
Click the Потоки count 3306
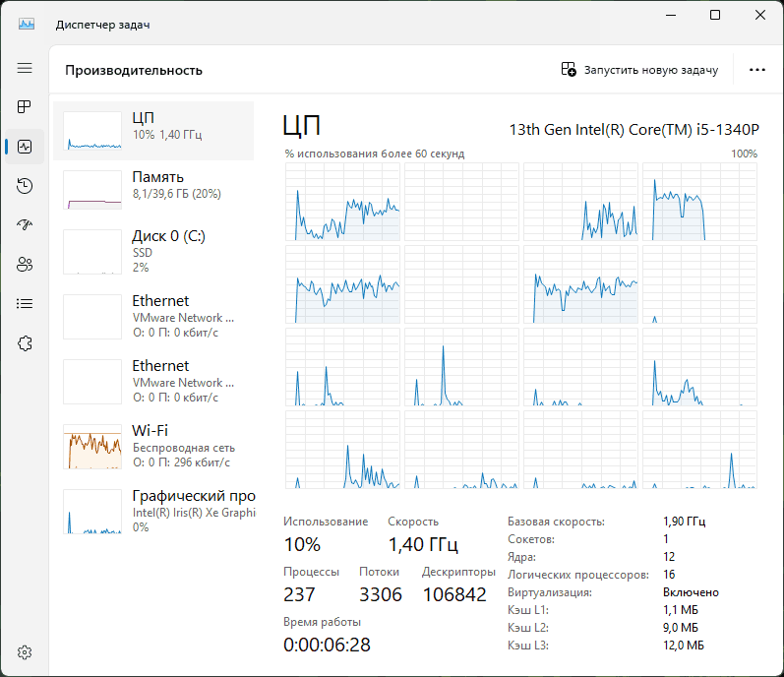coord(381,594)
